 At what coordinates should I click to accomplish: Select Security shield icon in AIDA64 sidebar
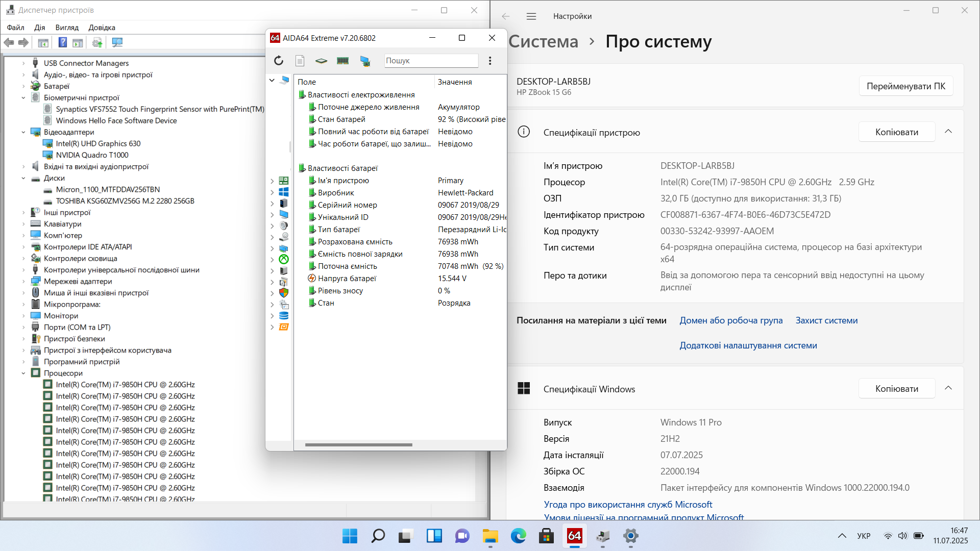tap(284, 293)
